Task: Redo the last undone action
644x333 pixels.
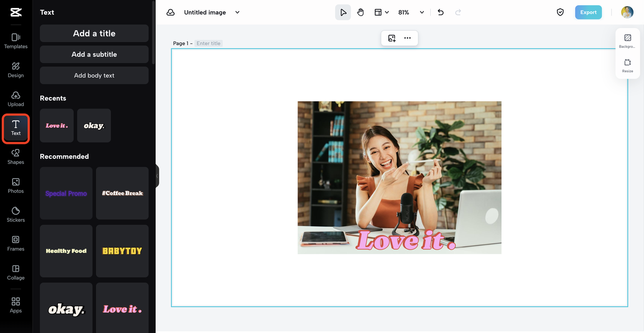Action: [458, 13]
